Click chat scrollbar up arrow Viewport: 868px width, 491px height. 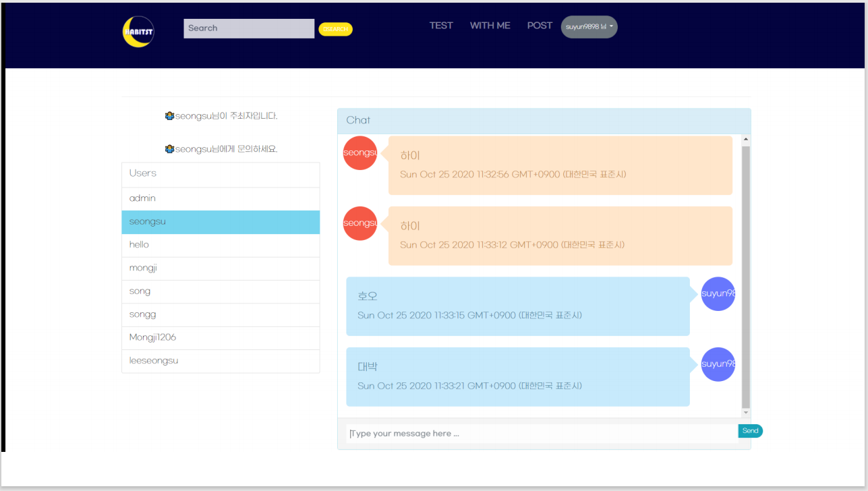coord(746,140)
